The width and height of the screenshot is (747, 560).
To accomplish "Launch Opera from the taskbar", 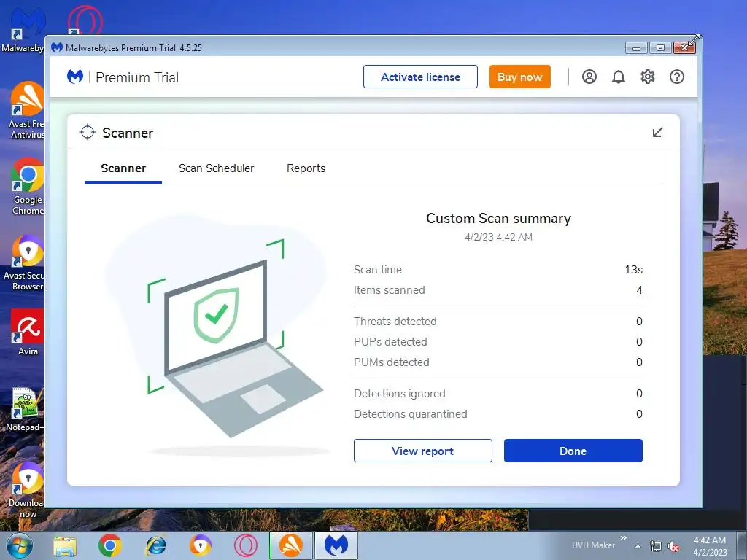I will [245, 545].
